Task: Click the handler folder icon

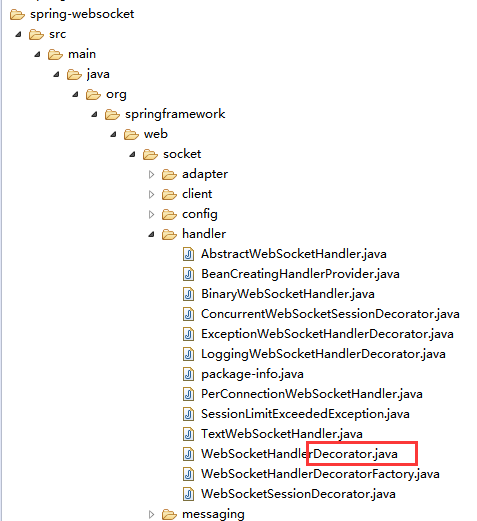Action: click(x=169, y=235)
